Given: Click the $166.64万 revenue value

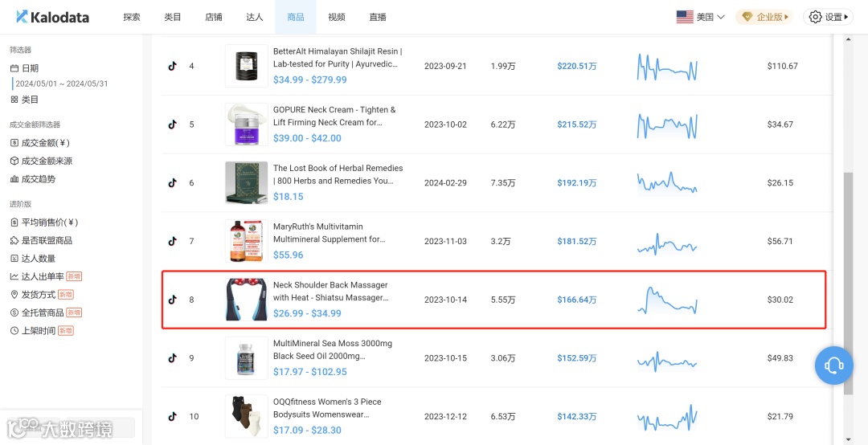Looking at the screenshot, I should [x=577, y=300].
